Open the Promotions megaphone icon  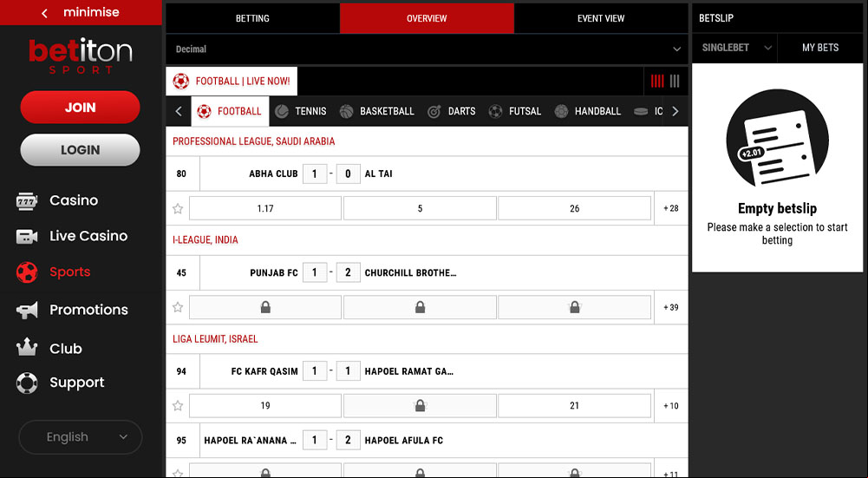coord(27,311)
